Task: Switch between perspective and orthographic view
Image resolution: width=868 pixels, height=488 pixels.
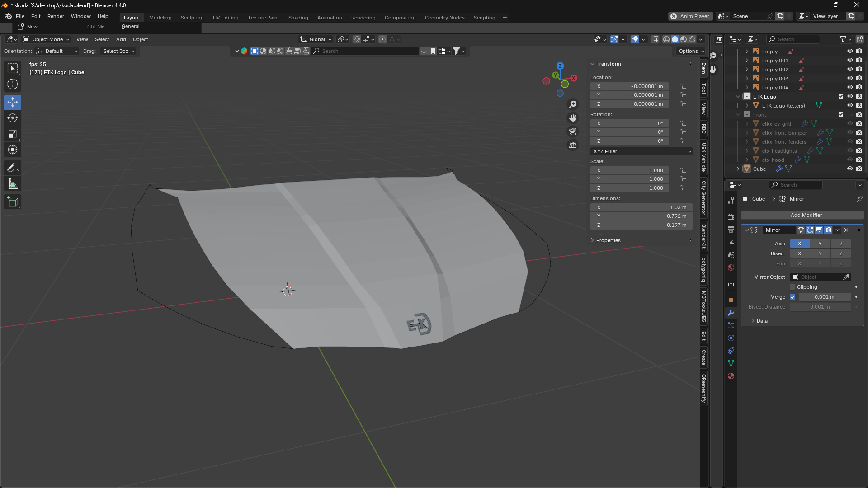Action: 573,145
